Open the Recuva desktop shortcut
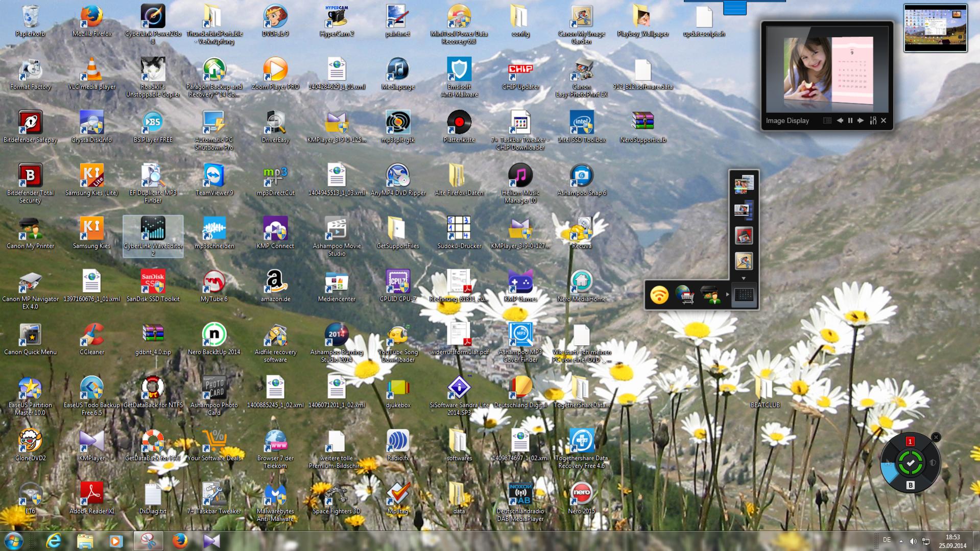980x551 pixels. pyautogui.click(x=582, y=233)
